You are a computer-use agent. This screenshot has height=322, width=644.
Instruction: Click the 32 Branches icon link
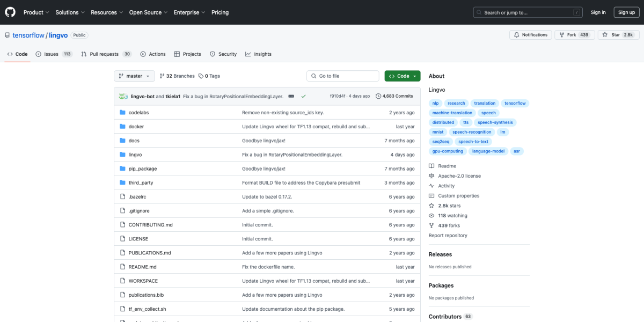coord(162,76)
